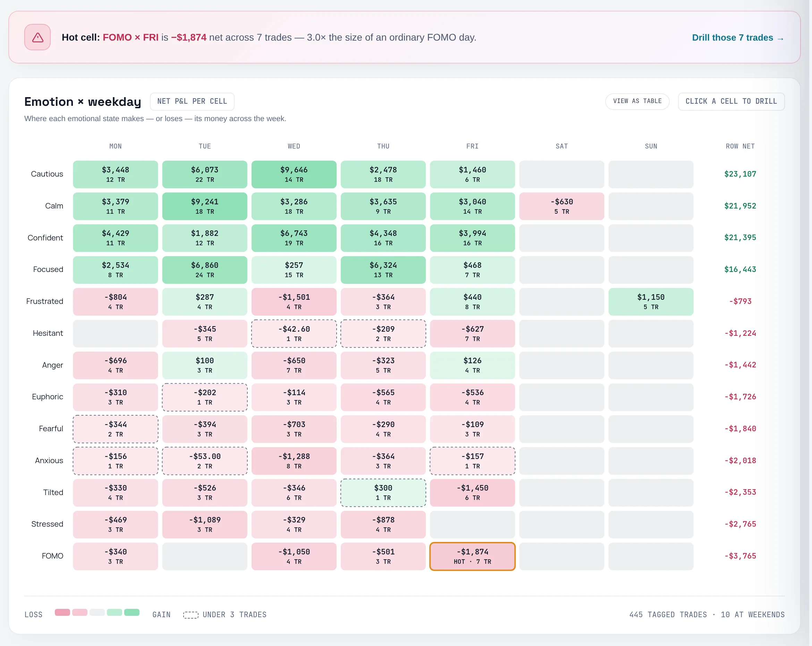Open the Hesitant Wednesday cell -$42.60
Screen dimensions: 812x646
pyautogui.click(x=294, y=333)
